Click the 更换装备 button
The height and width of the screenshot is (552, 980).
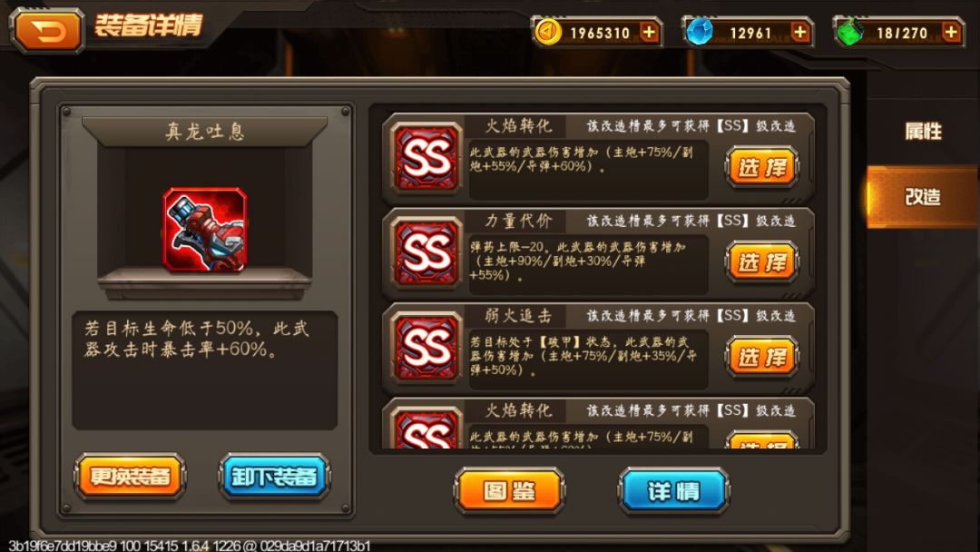130,477
